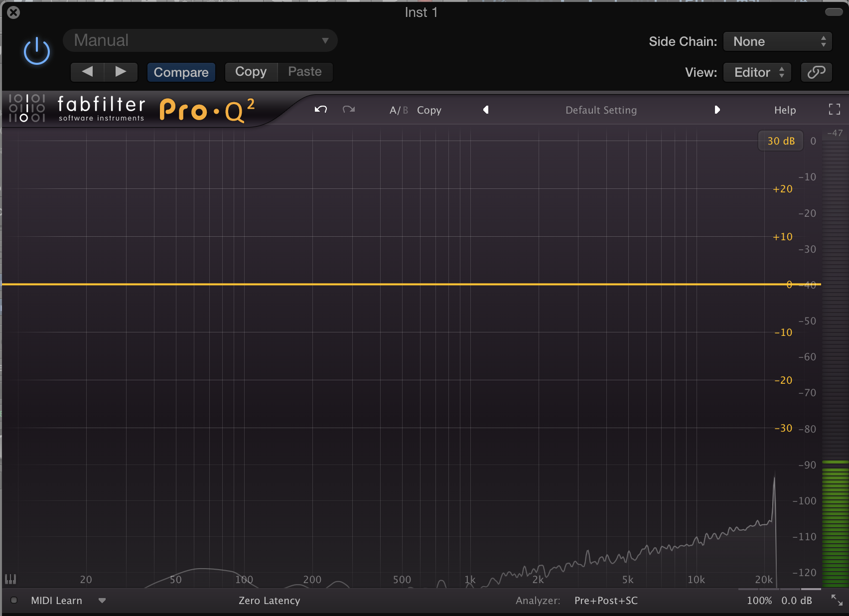Go to next preset with right triangle
The width and height of the screenshot is (849, 616).
coord(717,110)
